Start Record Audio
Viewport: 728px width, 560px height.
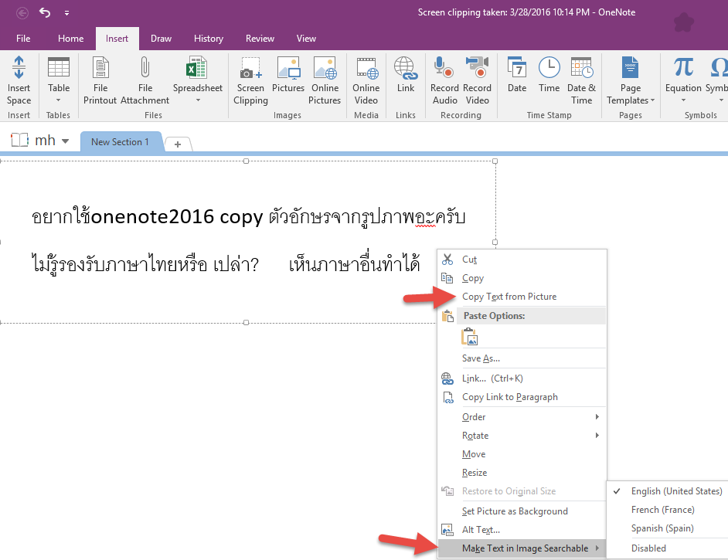pyautogui.click(x=444, y=80)
